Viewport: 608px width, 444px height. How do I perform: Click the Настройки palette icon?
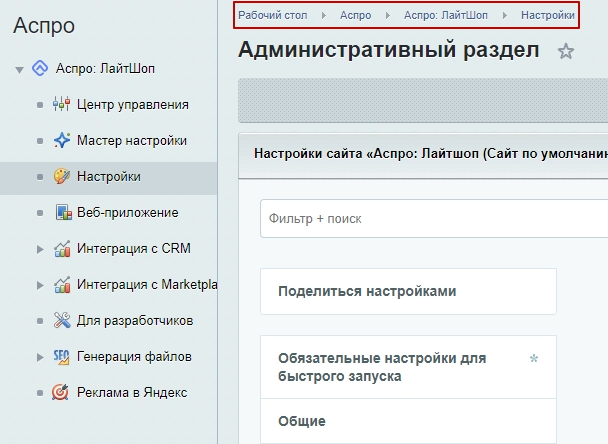(62, 176)
